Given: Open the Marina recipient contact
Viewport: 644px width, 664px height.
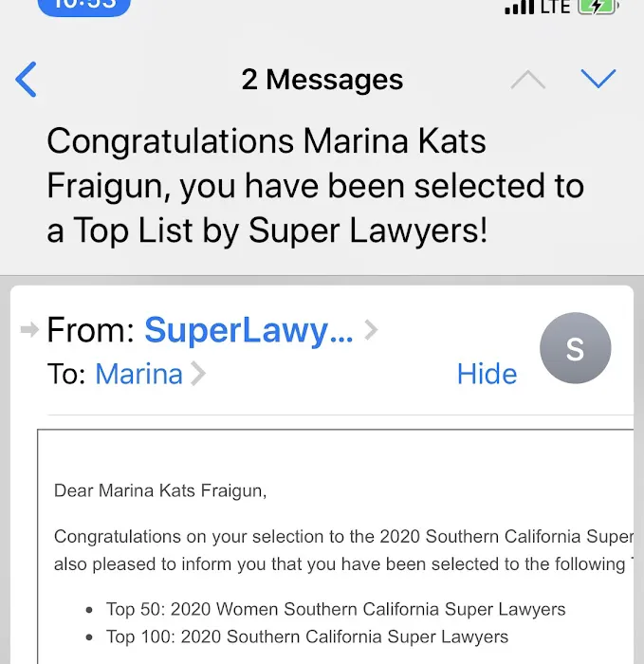Looking at the screenshot, I should [x=138, y=374].
